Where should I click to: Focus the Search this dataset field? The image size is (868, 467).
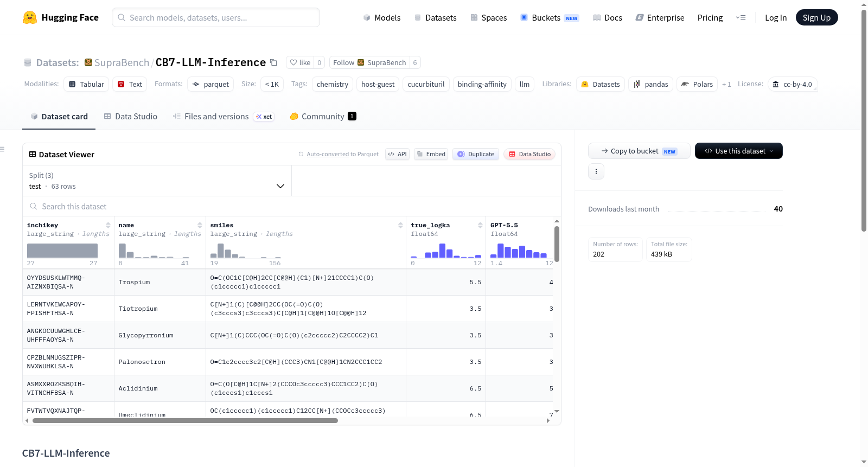click(x=292, y=206)
